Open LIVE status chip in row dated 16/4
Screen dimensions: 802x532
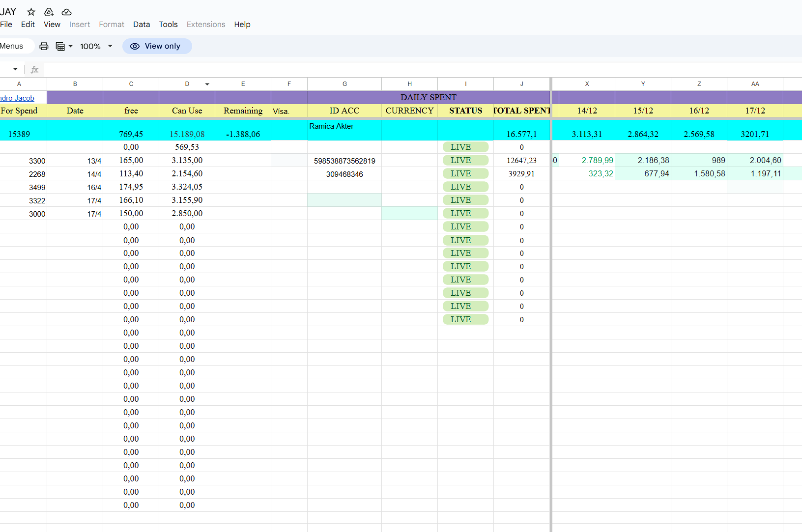[x=465, y=187]
